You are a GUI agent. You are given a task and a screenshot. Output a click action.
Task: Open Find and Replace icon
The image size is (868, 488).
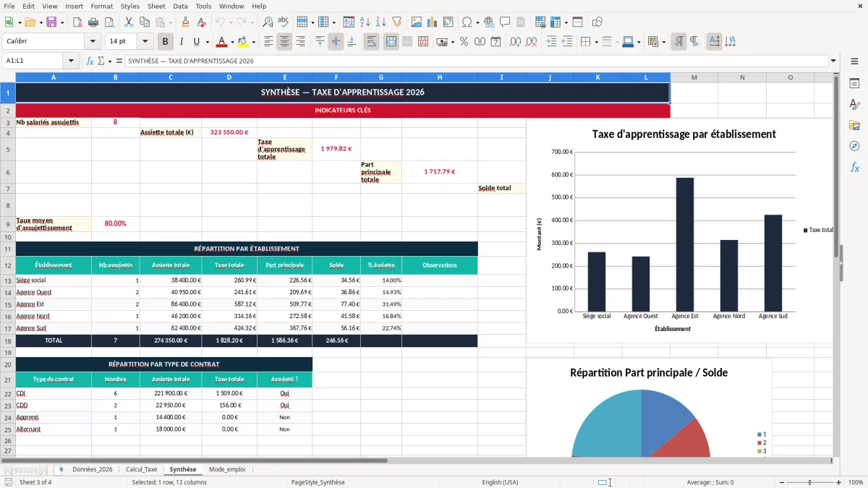268,22
